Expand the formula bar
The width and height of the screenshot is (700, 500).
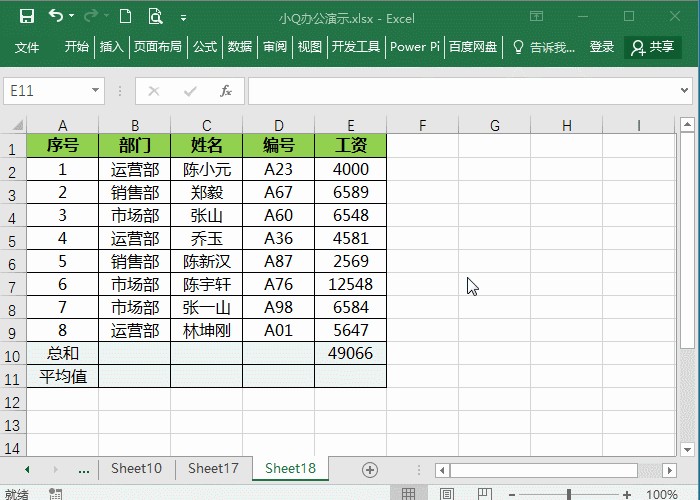click(685, 91)
